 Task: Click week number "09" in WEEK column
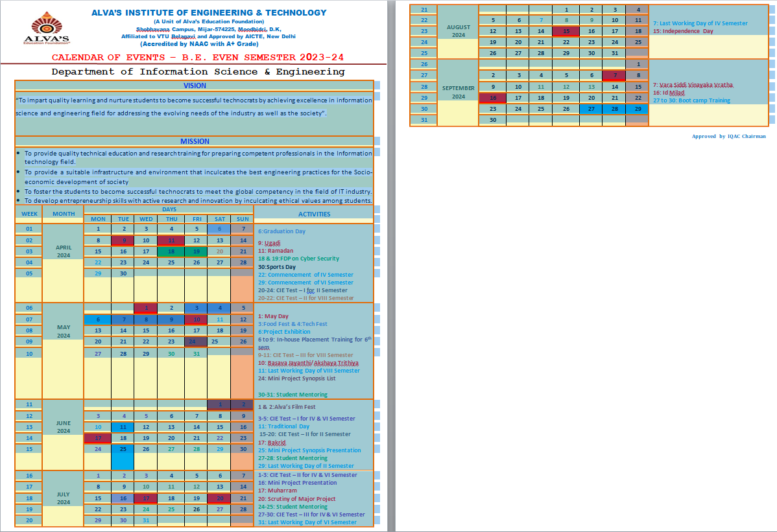[x=29, y=341]
